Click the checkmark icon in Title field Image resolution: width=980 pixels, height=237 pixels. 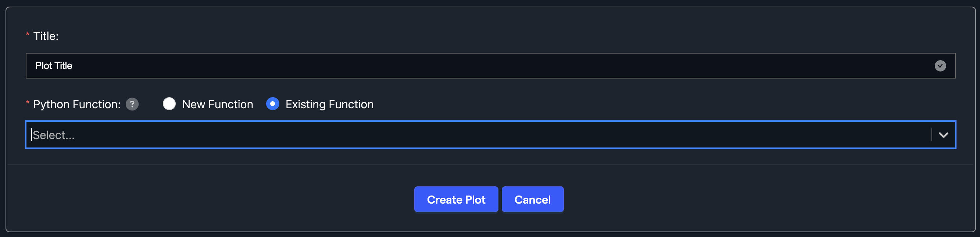click(x=940, y=66)
